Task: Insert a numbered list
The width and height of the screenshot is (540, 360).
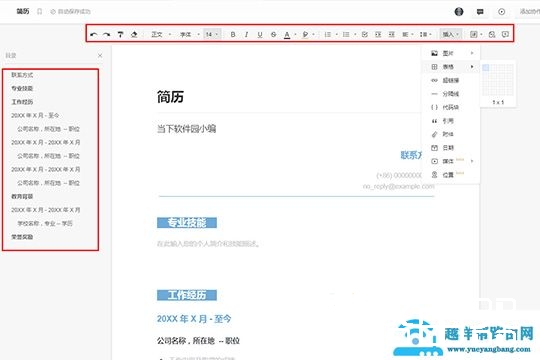Action: pos(328,34)
